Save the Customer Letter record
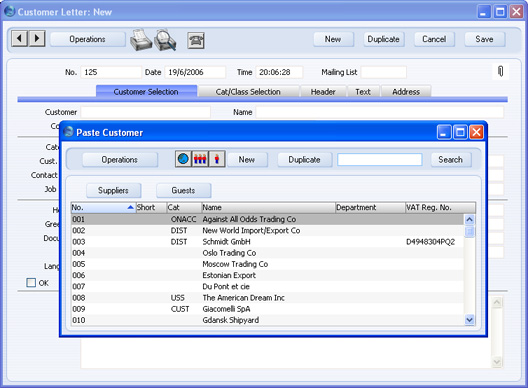Screen dimensions: 528x388 485,39
